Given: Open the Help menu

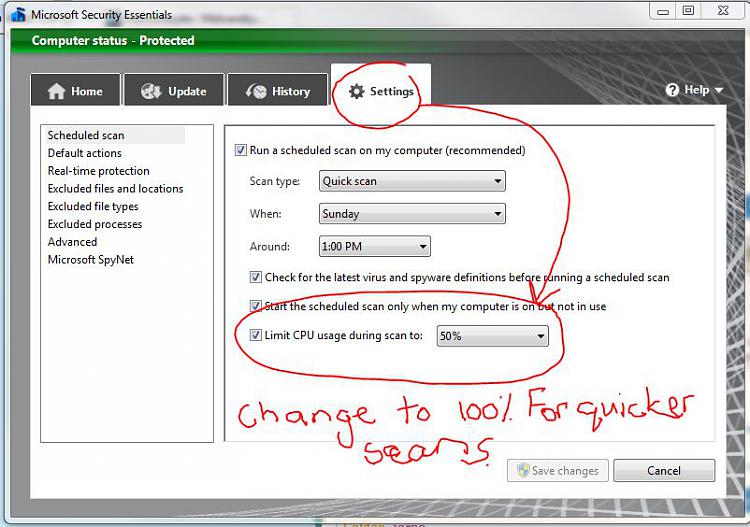Looking at the screenshot, I should pyautogui.click(x=694, y=89).
